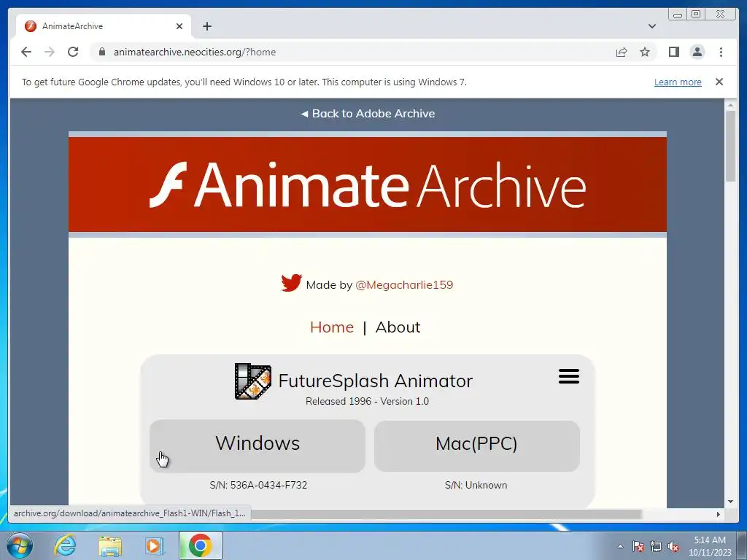This screenshot has width=747, height=560.
Task: Dismiss the Chrome update notification bar
Action: point(719,82)
